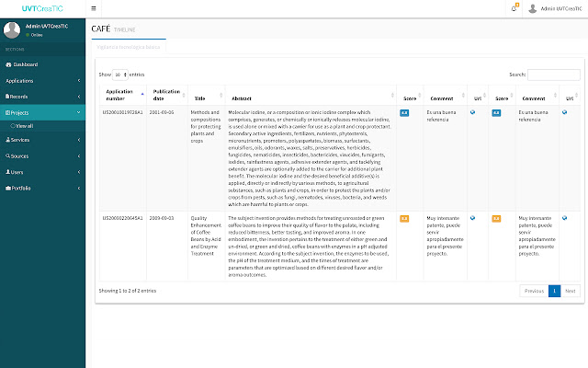Click the first blue score badge in the first row

[x=404, y=111]
